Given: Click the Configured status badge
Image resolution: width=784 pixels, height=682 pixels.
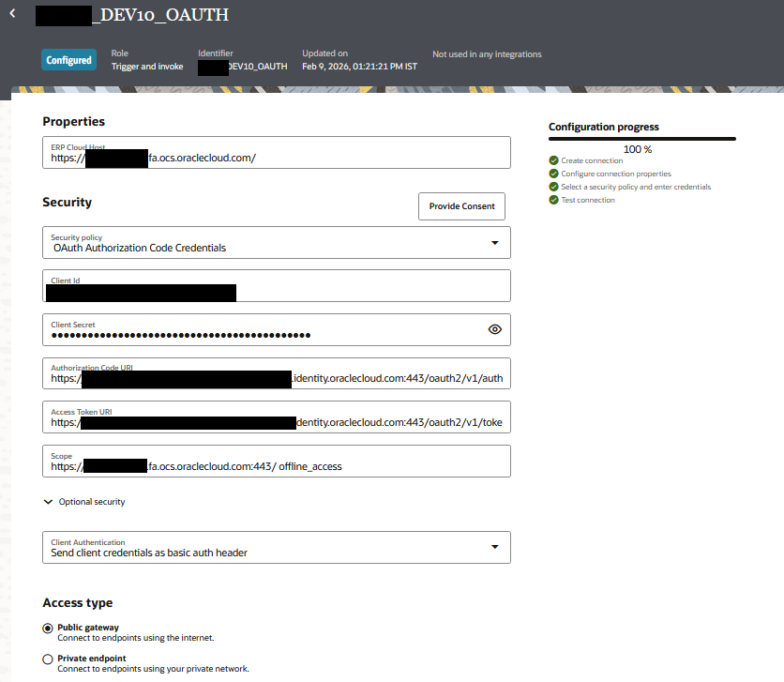Looking at the screenshot, I should point(69,60).
